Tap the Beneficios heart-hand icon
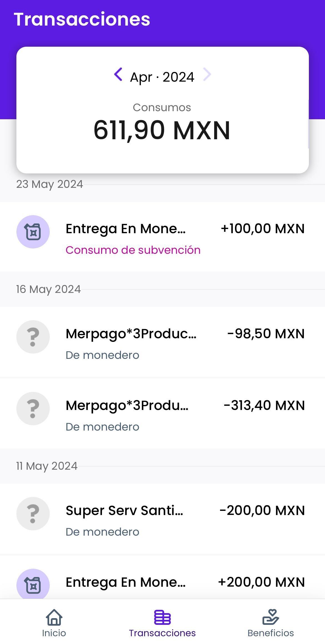This screenshot has width=325, height=644. coord(271,617)
